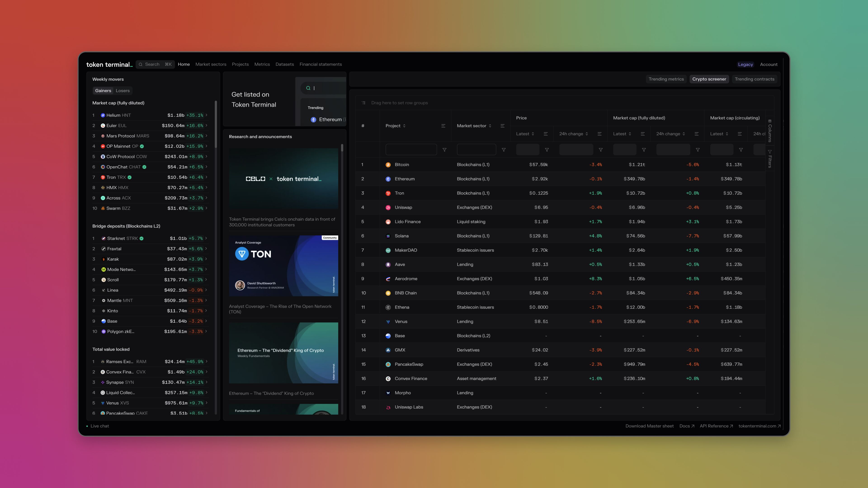Open the Filters side panel
The image size is (868, 488).
tap(770, 159)
